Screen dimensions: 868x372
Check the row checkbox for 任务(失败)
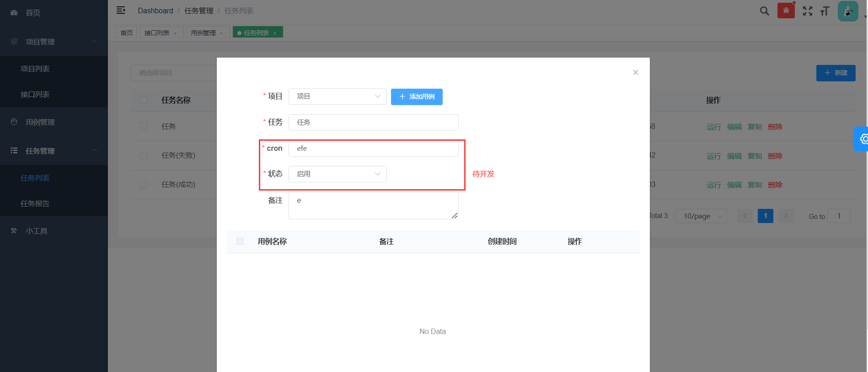[x=144, y=155]
